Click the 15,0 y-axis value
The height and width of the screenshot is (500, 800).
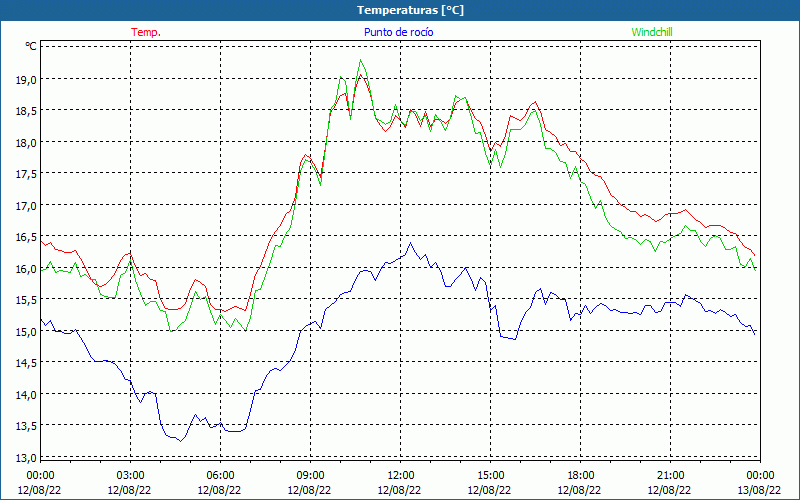(x=28, y=332)
